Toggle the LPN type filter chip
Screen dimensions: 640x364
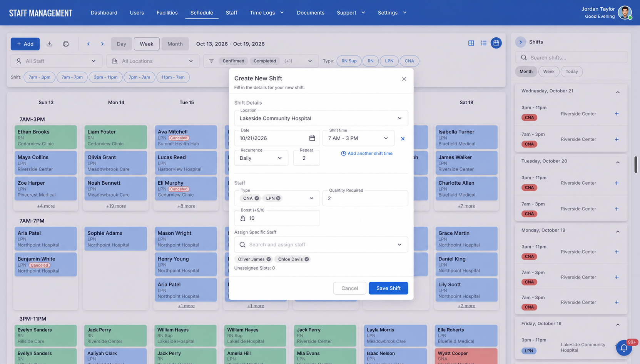click(x=389, y=61)
